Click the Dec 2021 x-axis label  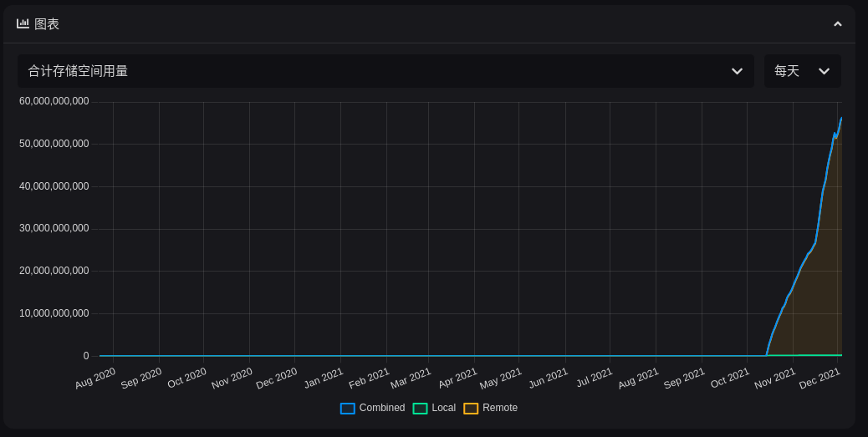[819, 379]
